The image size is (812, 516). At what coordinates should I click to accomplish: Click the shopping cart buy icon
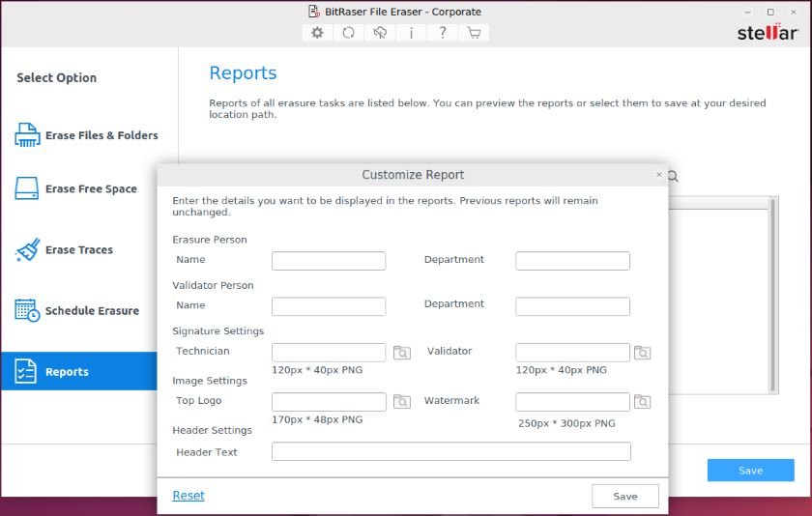(474, 33)
